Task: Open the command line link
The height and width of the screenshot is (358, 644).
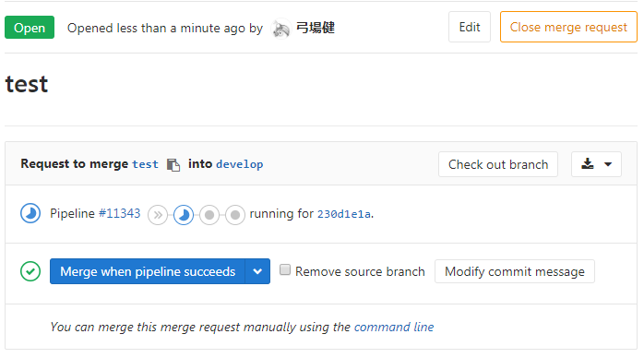Action: 394,327
